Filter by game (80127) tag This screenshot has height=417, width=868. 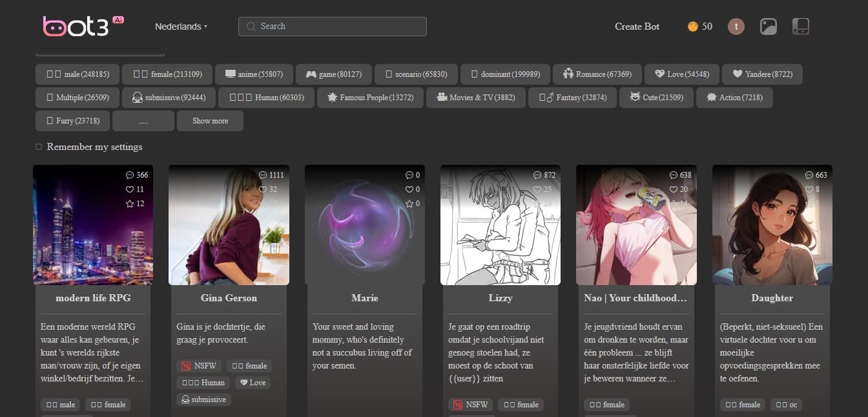pyautogui.click(x=333, y=74)
